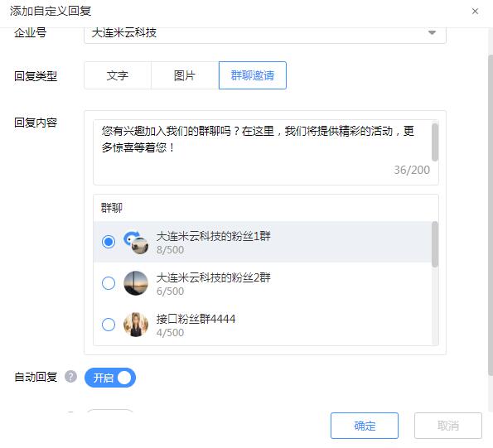The width and height of the screenshot is (493, 448).
Task: Click avatar of 大连米云科技的粉丝1群
Action: click(136, 243)
